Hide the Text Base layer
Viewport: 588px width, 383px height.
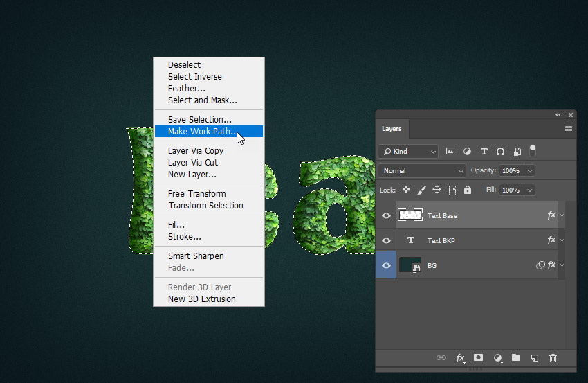(x=386, y=215)
